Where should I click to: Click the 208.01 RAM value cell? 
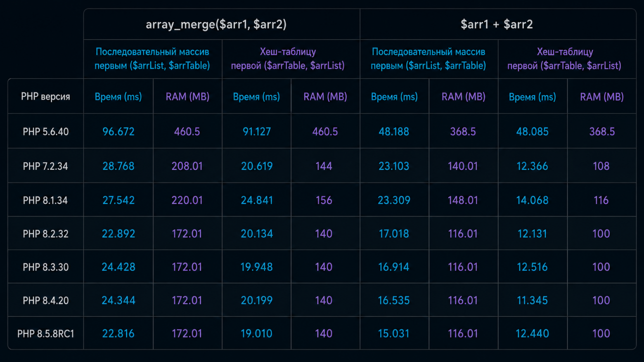[x=187, y=166]
